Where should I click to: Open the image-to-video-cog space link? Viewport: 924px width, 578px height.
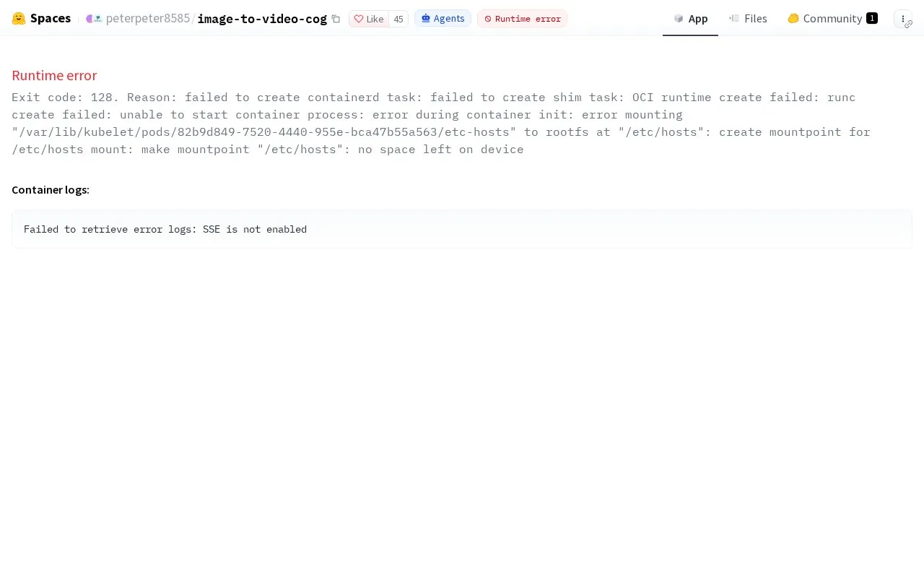[x=262, y=18]
